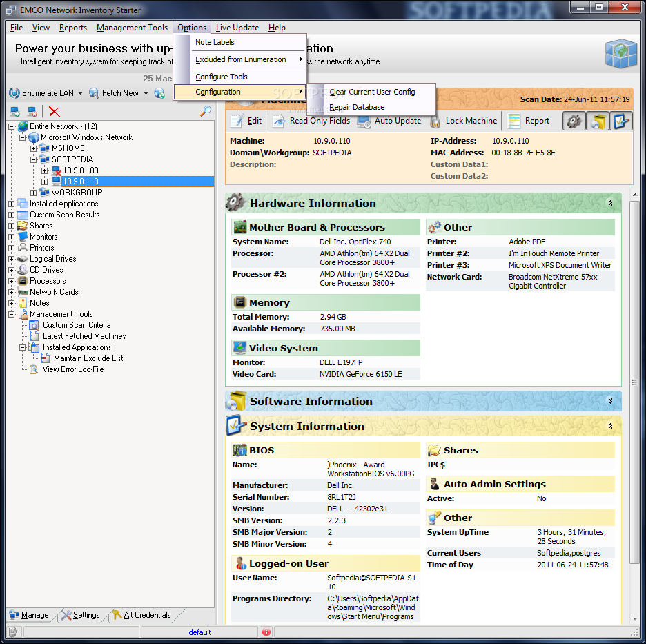Click the Read Only Fields eye icon

click(279, 121)
